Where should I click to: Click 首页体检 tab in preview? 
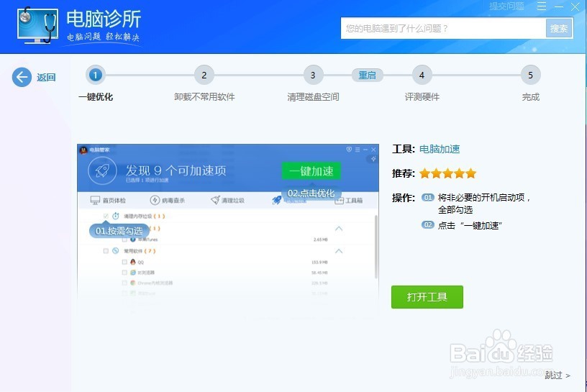108,200
